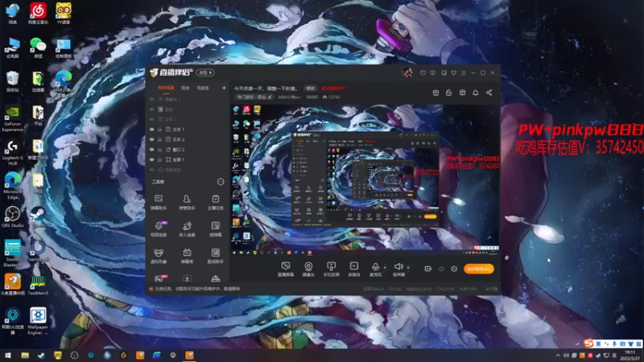Show hidden system tray icons
The width and height of the screenshot is (644, 362).
558,356
